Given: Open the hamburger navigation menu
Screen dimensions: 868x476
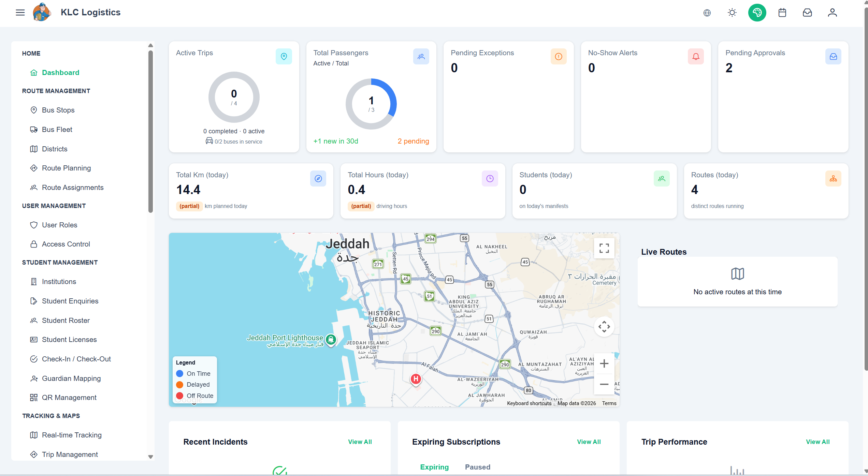Looking at the screenshot, I should [20, 13].
